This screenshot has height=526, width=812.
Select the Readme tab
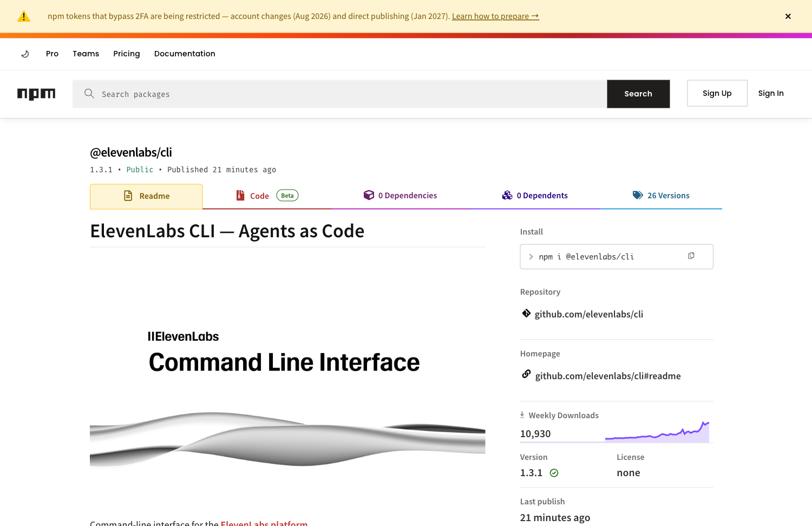(x=146, y=196)
